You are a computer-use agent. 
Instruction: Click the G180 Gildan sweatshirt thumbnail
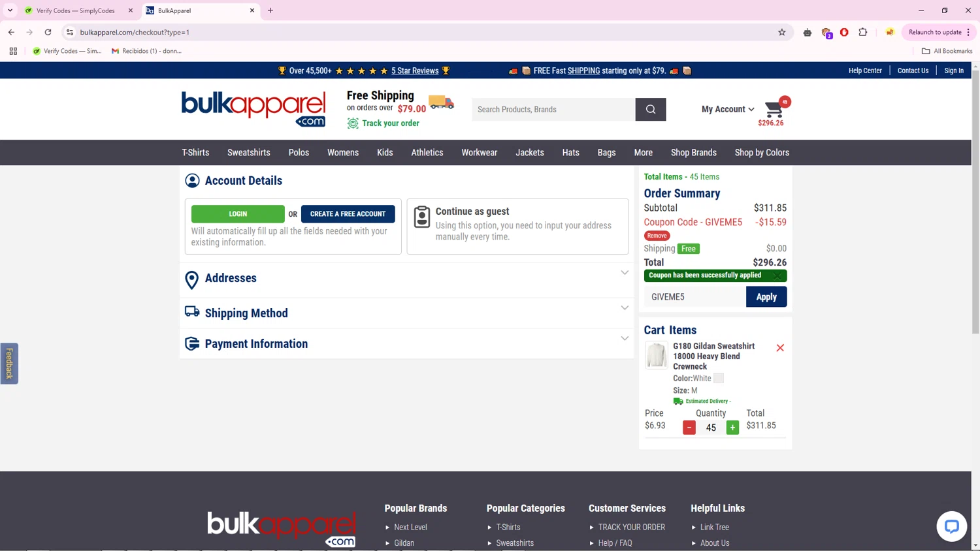tap(657, 355)
